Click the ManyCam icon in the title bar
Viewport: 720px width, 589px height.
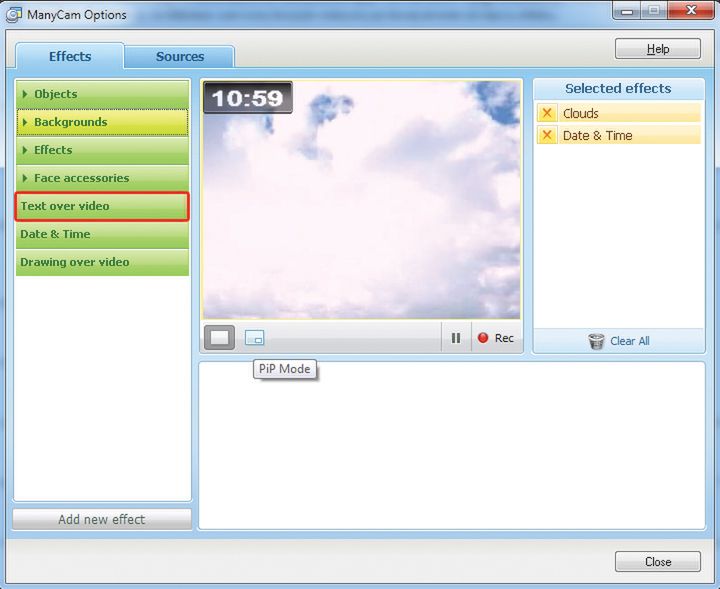click(x=13, y=15)
